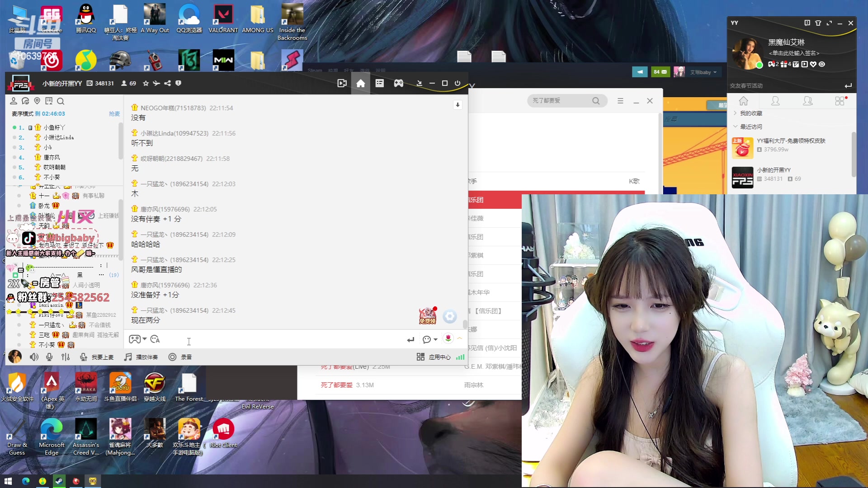Viewport: 868px width, 488px height.
Task: Click the location pin icon above the mic queue
Action: [x=37, y=101]
